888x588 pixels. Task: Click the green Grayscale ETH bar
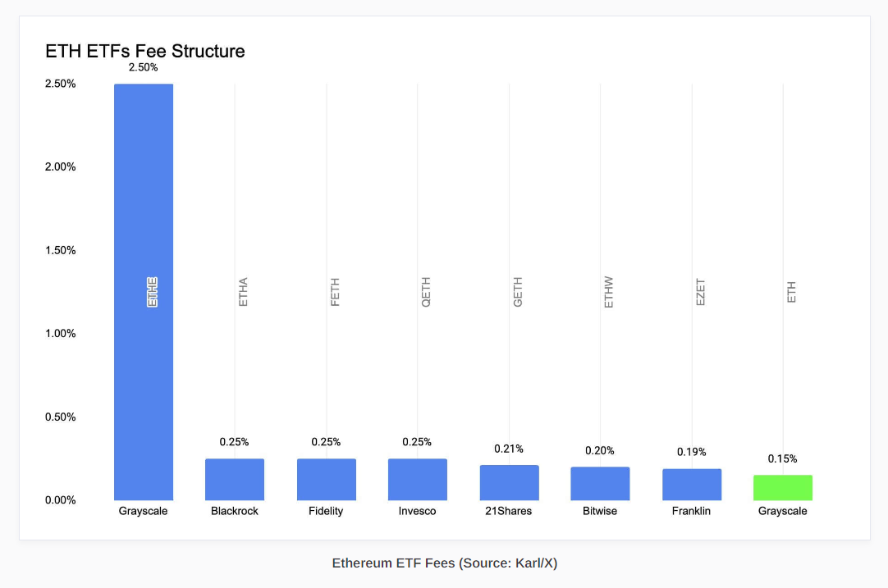[783, 488]
